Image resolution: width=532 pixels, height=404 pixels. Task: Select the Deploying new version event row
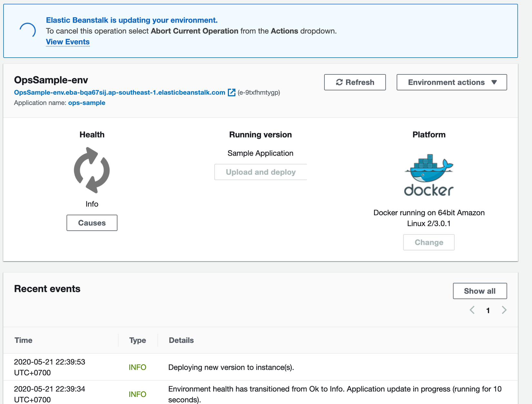pos(231,367)
